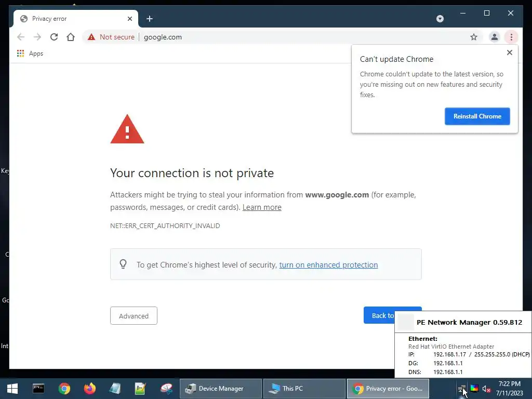
Task: Click turn on enhanced protection link
Action: (328, 264)
